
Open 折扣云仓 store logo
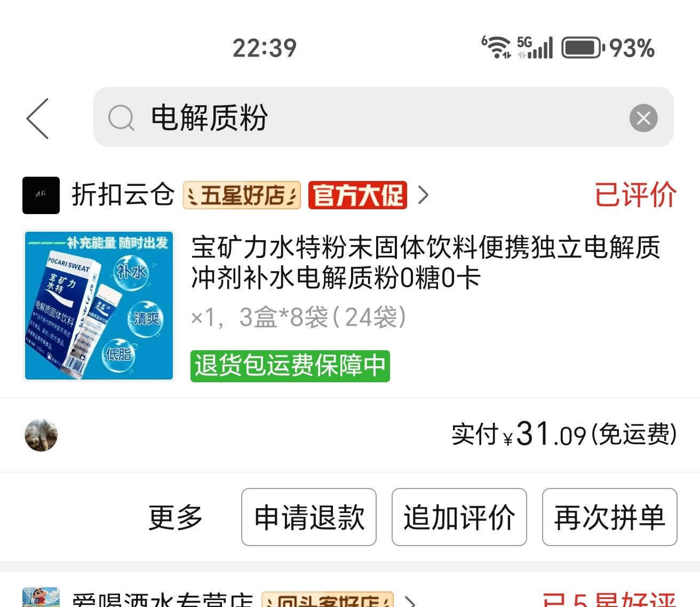[41, 195]
